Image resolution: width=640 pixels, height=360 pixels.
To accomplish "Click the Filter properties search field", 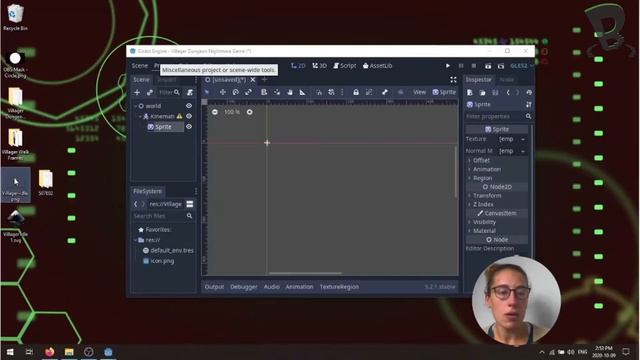I will point(498,116).
